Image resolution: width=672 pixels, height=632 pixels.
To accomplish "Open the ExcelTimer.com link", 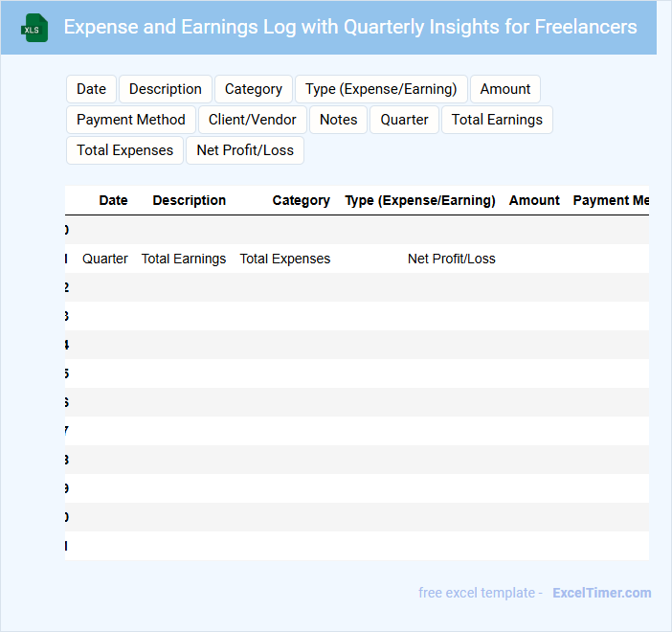I will [x=601, y=593].
